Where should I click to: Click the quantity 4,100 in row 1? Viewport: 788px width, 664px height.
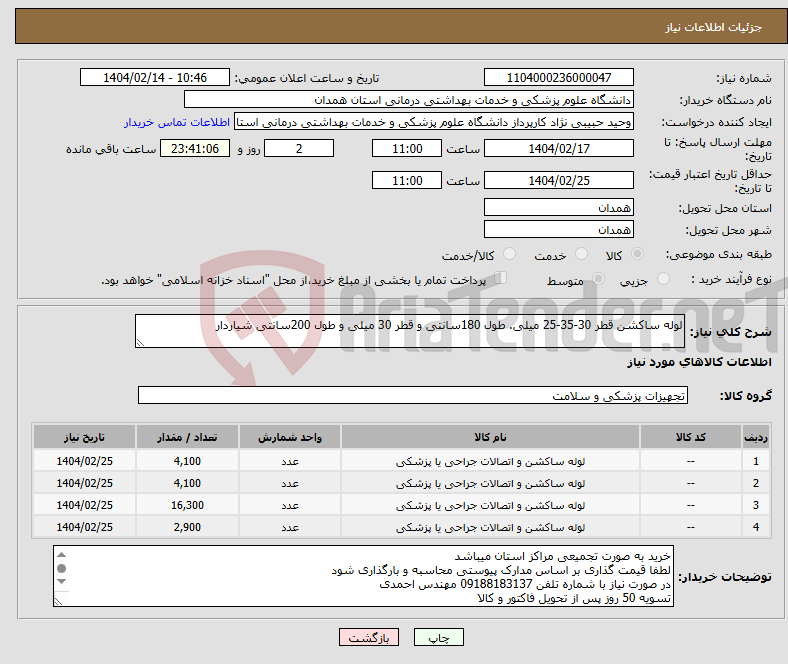click(x=187, y=461)
